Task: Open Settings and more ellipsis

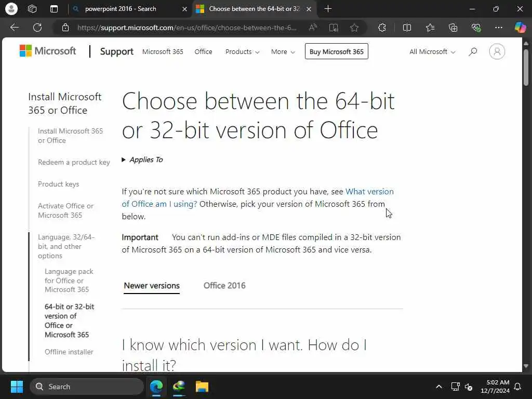Action: coord(498,28)
